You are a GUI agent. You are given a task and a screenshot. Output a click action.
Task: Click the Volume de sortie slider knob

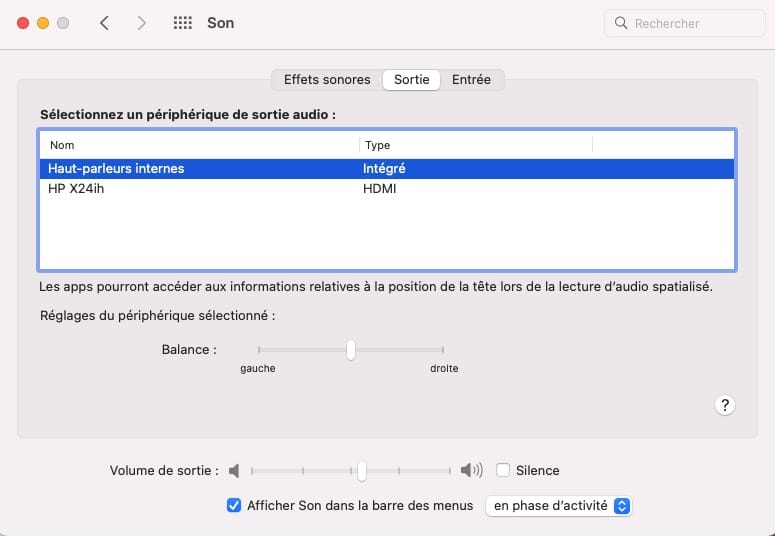(x=361, y=471)
